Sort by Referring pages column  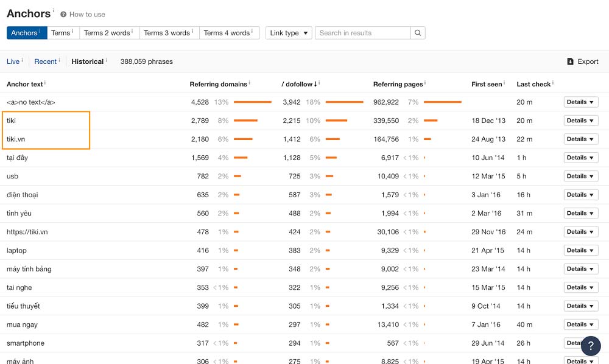398,84
